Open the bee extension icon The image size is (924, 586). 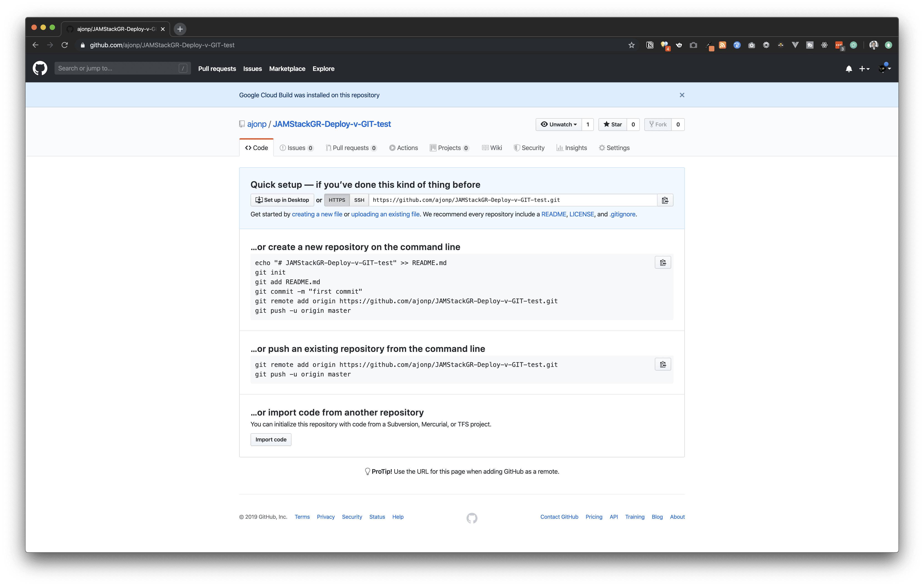coord(781,45)
